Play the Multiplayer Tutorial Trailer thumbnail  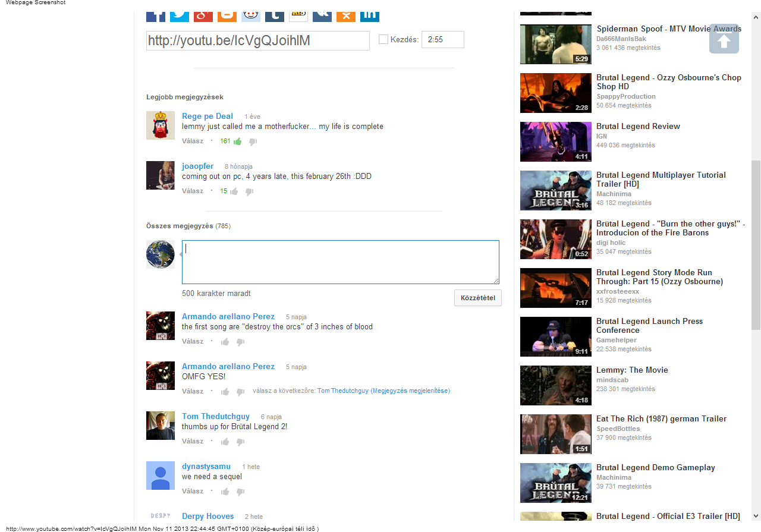[x=556, y=190]
